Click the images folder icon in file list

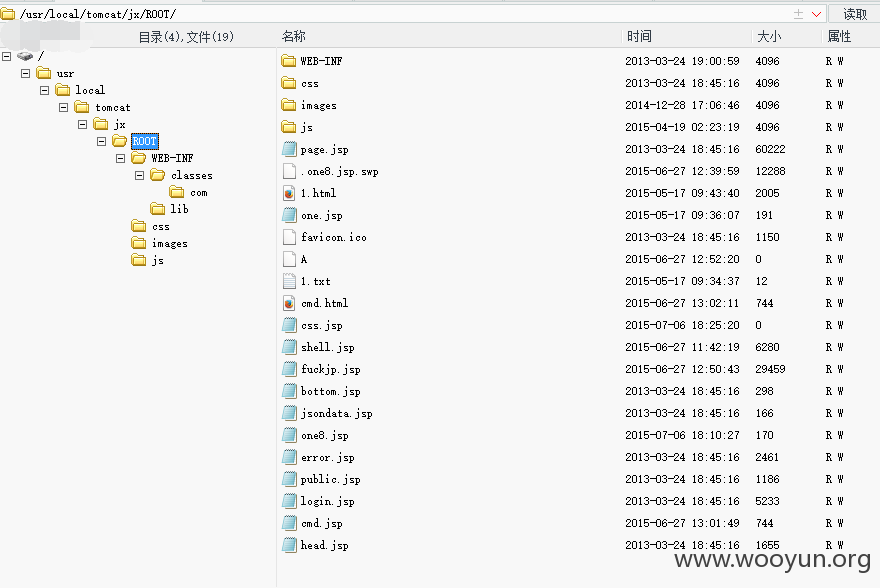tap(288, 105)
